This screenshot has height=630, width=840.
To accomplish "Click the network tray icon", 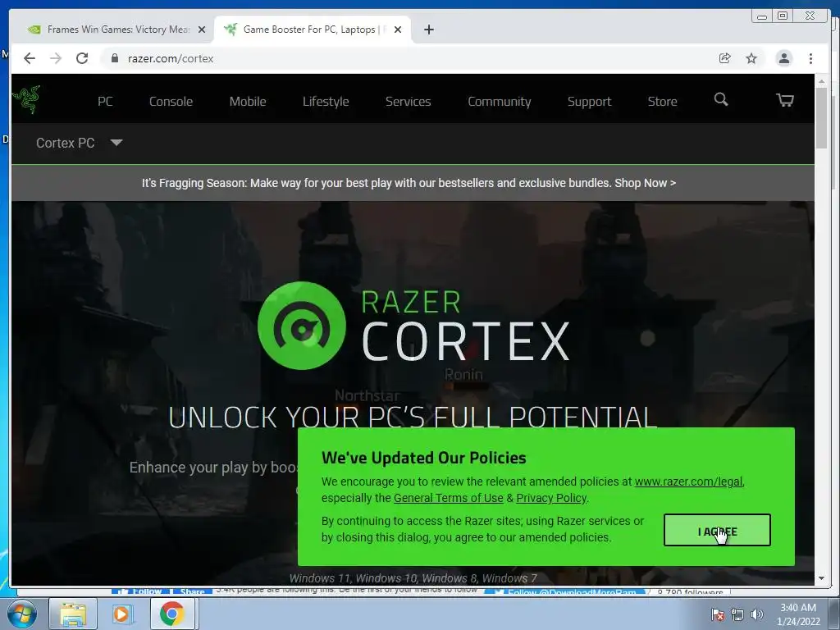I will coord(737,614).
